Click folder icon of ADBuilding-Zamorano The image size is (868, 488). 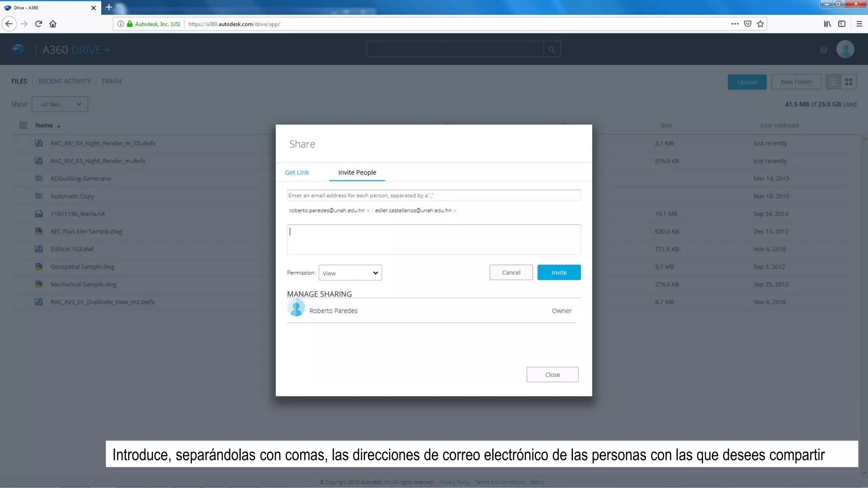coord(39,178)
